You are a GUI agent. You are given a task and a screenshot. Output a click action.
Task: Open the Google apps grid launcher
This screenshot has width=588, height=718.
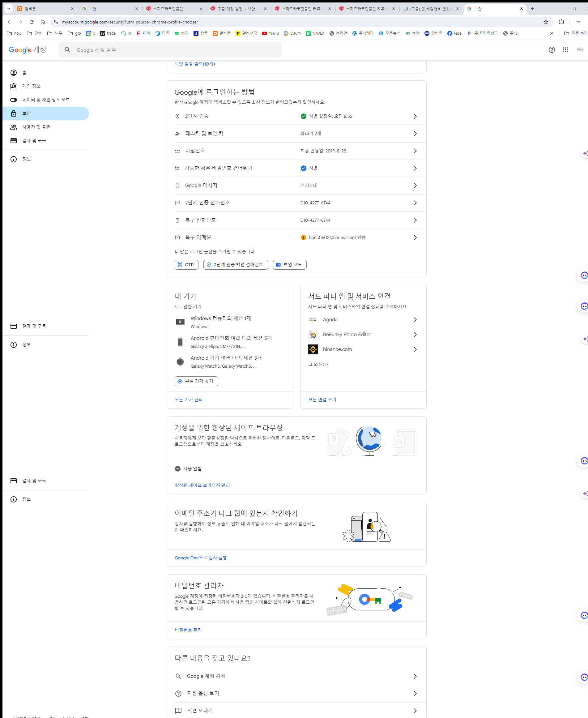[565, 50]
